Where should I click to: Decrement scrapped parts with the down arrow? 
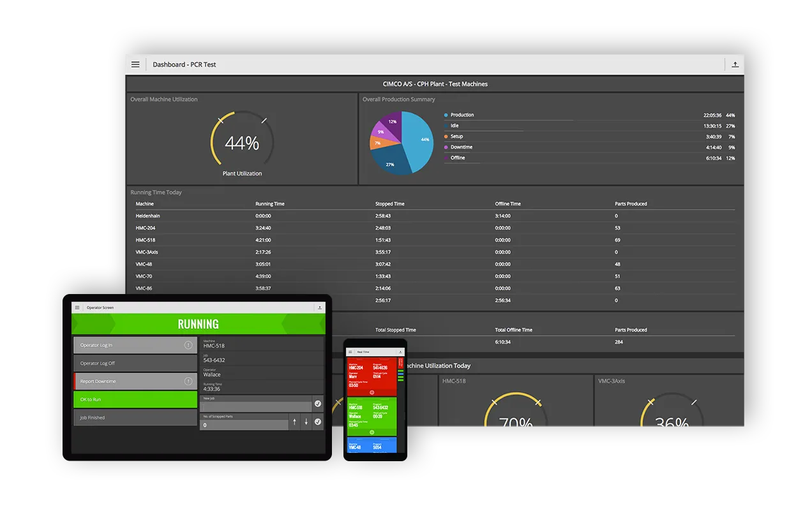coord(305,422)
